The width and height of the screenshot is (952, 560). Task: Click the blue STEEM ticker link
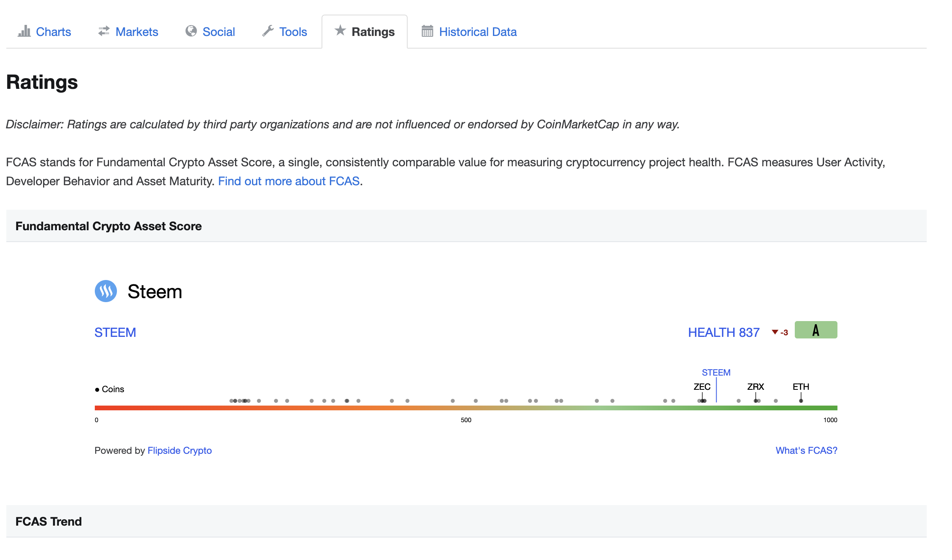coord(115,333)
